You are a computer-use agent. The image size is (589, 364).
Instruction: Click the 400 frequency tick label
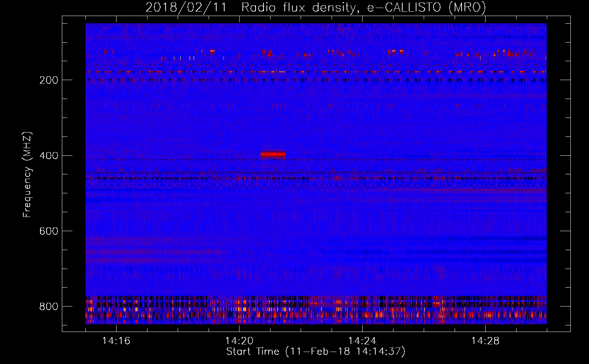coord(49,156)
